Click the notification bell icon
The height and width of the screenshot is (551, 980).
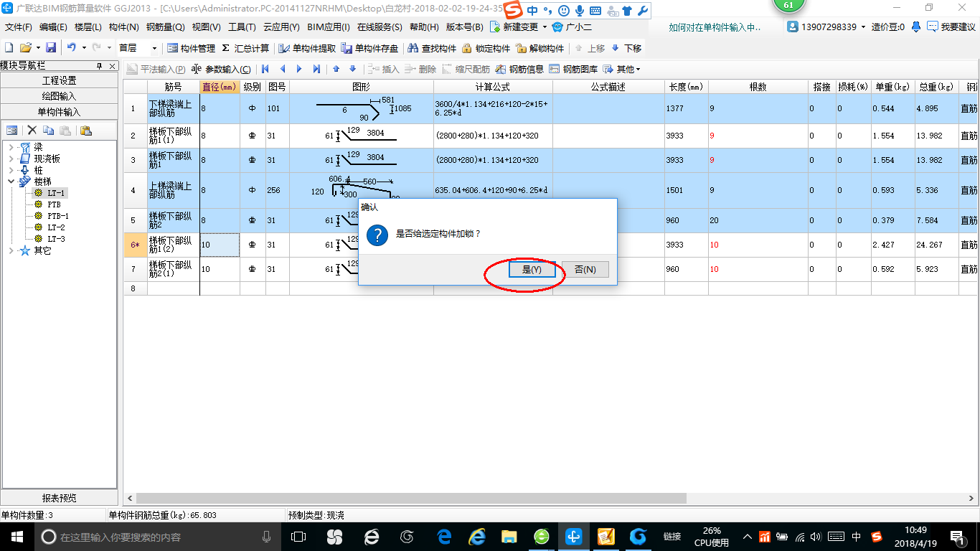coord(916,27)
